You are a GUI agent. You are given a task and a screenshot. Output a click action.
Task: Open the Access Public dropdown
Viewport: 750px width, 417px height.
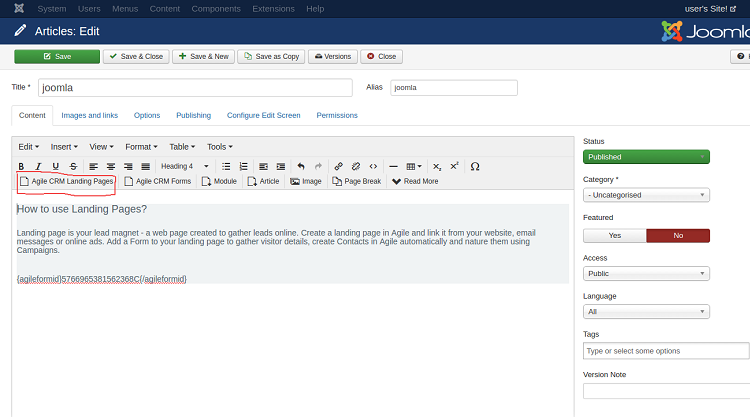coord(646,274)
